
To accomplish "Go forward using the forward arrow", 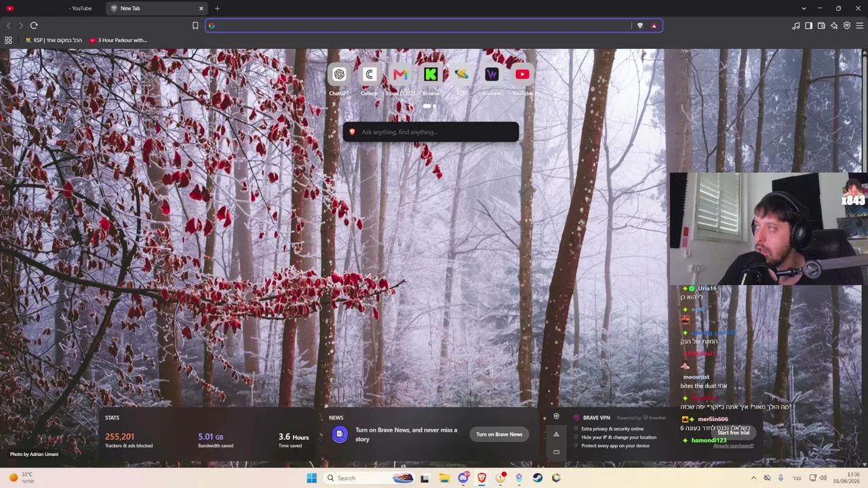I will click(20, 26).
